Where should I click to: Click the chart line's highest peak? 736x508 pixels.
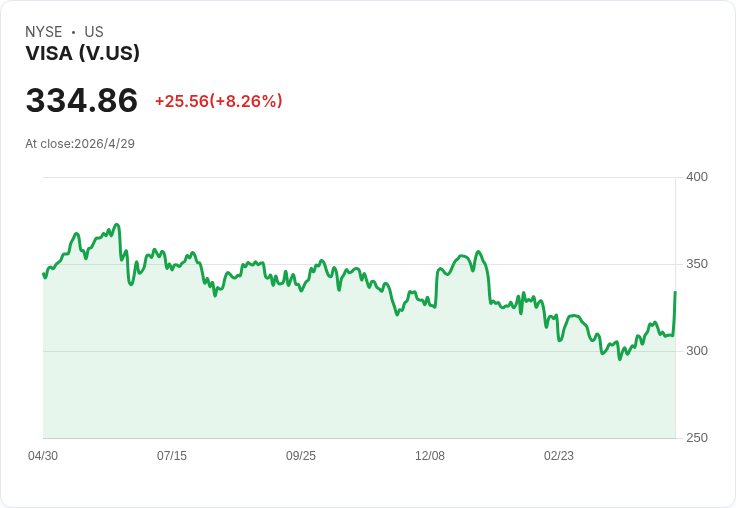117,225
